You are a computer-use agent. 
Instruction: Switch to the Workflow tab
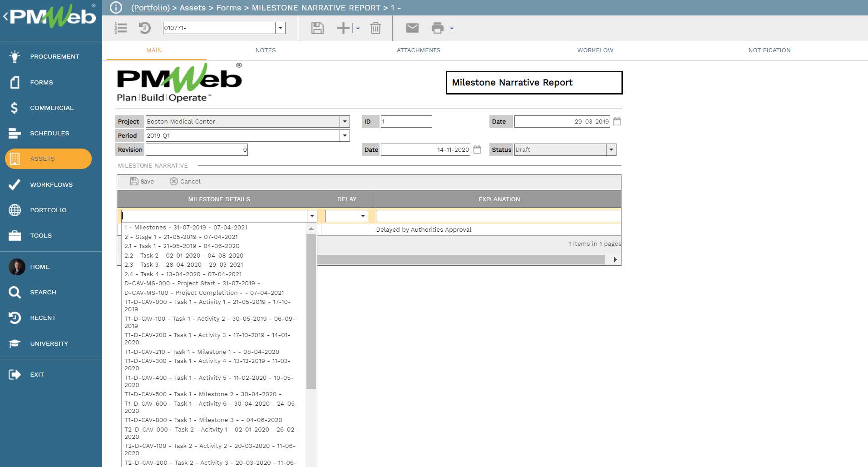point(595,50)
